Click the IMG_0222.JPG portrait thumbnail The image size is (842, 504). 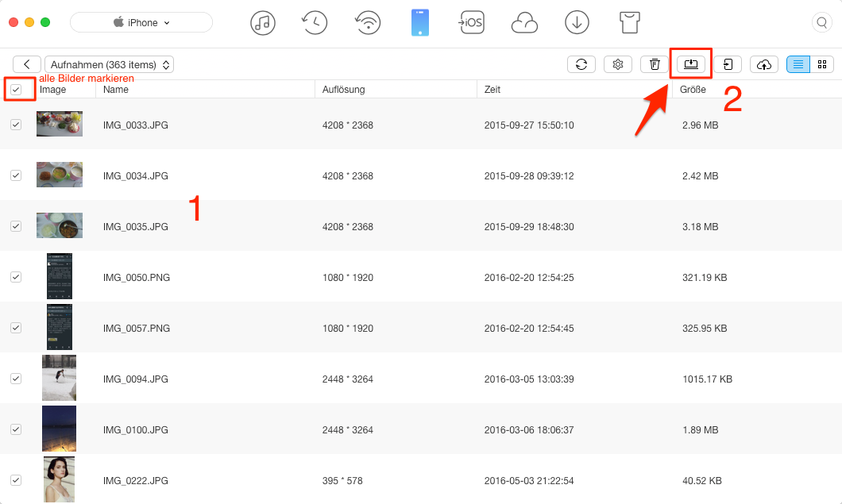[59, 479]
